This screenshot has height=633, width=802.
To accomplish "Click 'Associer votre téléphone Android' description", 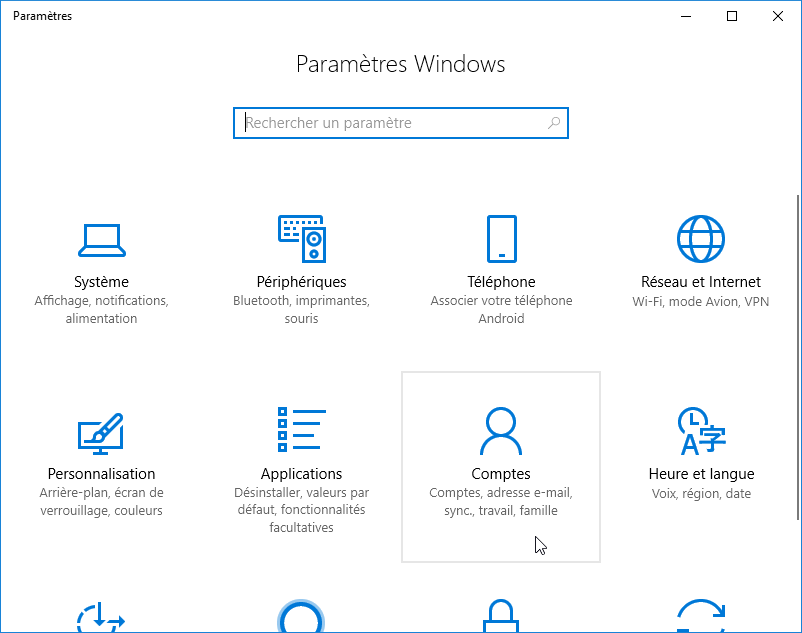I will (501, 309).
